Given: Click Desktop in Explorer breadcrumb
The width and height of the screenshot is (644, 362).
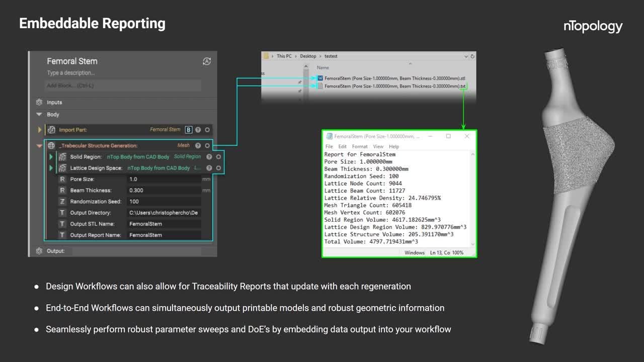Looking at the screenshot, I should coord(308,56).
